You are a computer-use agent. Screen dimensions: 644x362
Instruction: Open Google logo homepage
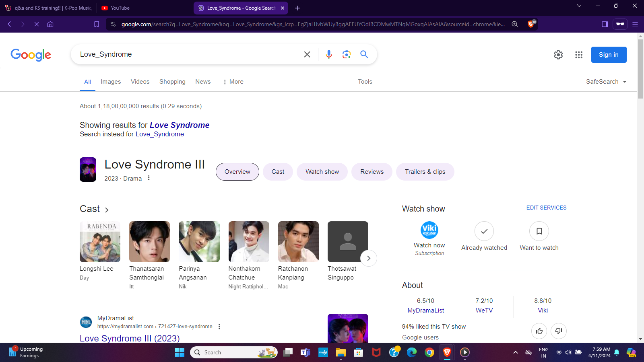pyautogui.click(x=31, y=55)
